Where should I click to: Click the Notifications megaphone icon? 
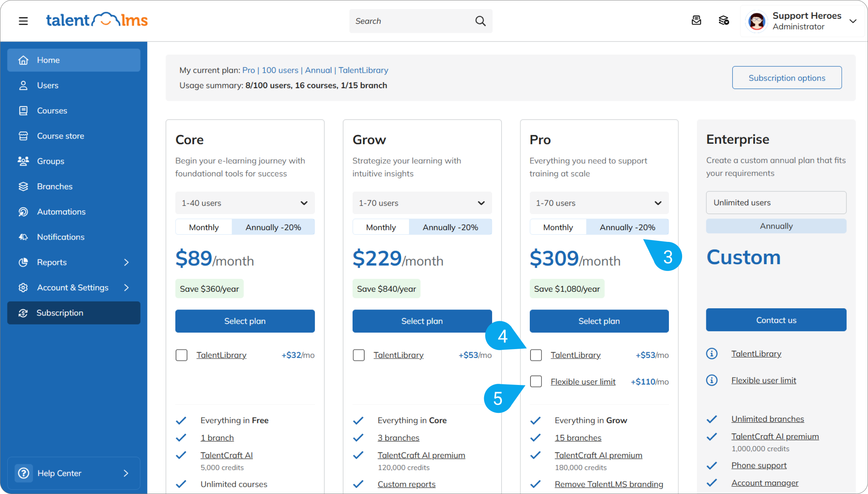click(23, 237)
